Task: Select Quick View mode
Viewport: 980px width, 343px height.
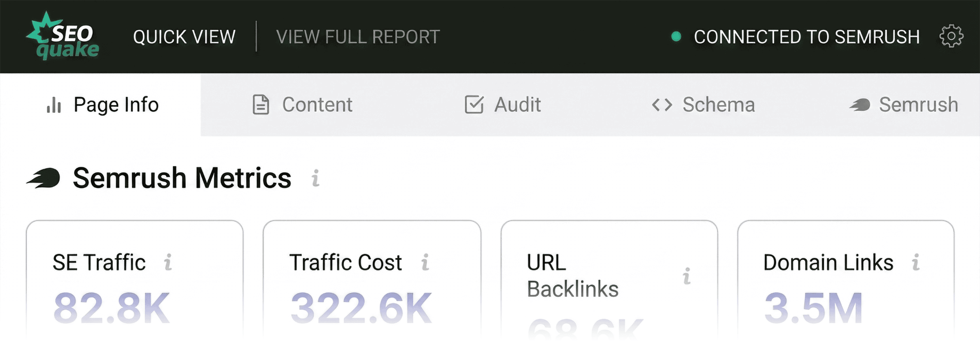Action: (184, 37)
